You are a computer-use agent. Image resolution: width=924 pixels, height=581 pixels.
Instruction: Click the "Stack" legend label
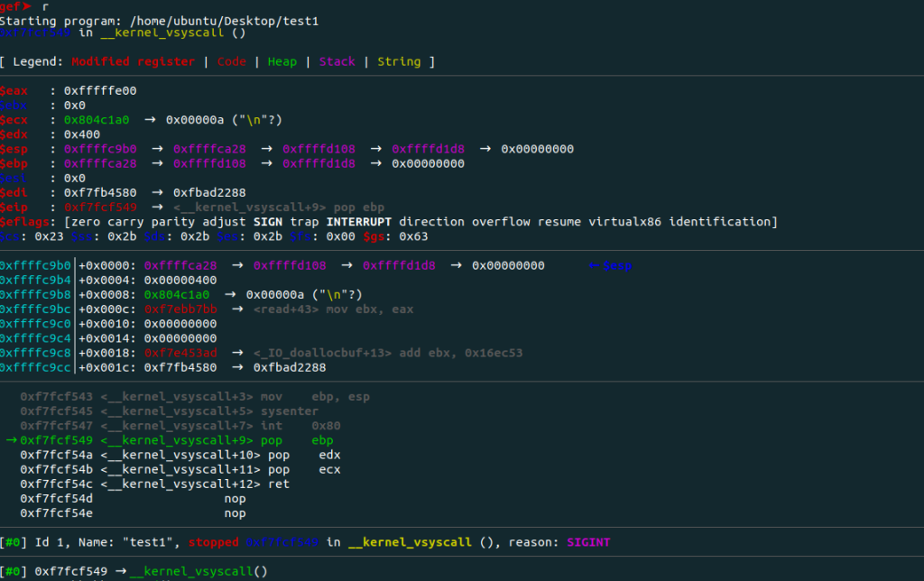click(x=337, y=61)
